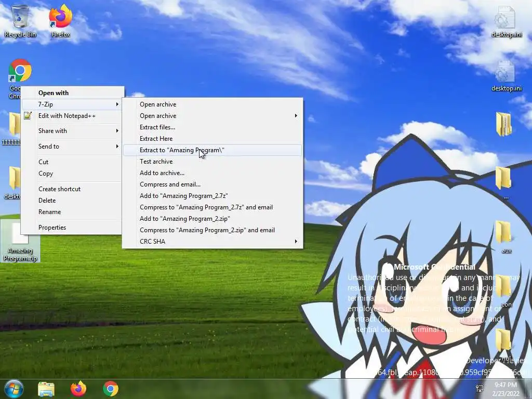Expand the Share with submenu
The height and width of the screenshot is (399, 532).
(x=72, y=131)
